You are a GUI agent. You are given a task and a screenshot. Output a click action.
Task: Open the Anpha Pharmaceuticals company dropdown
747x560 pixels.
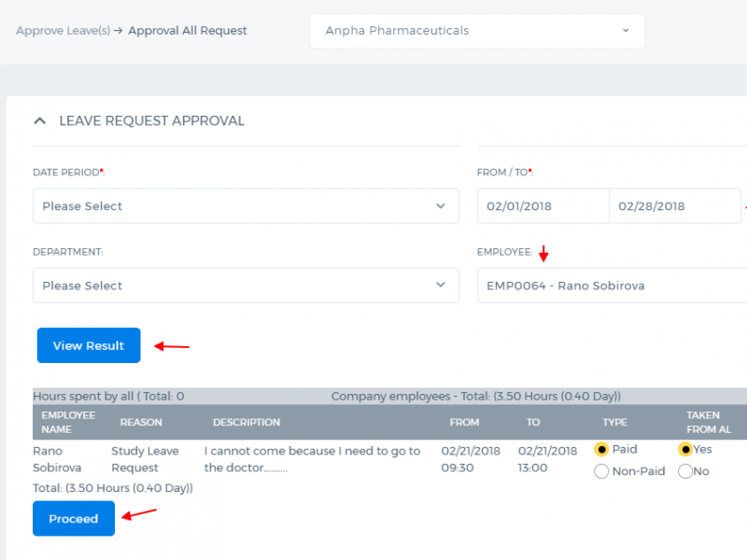pos(477,31)
